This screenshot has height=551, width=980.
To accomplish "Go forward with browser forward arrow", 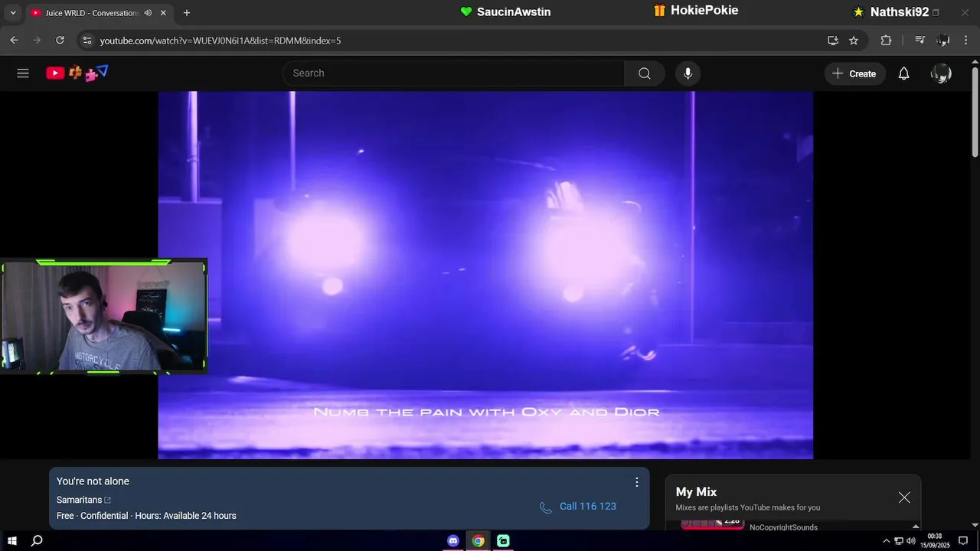I will (37, 41).
